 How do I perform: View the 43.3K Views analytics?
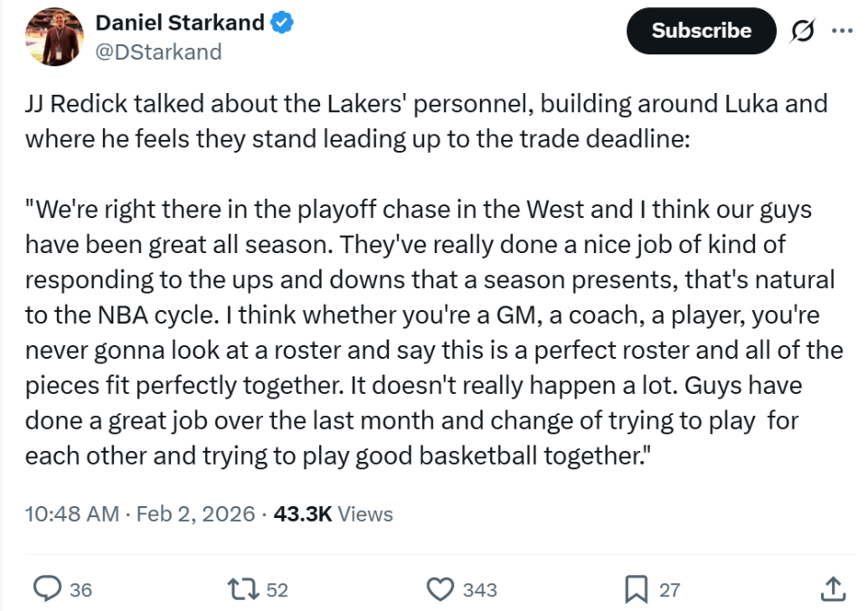coord(333,514)
